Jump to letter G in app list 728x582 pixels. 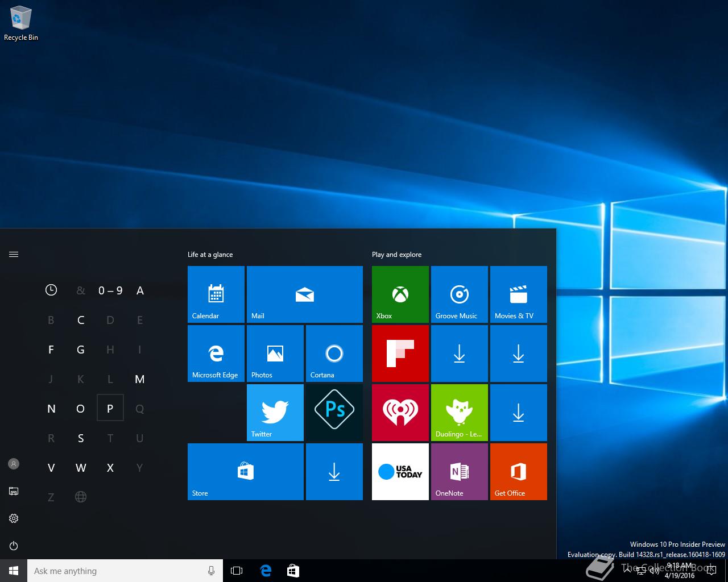pos(81,350)
